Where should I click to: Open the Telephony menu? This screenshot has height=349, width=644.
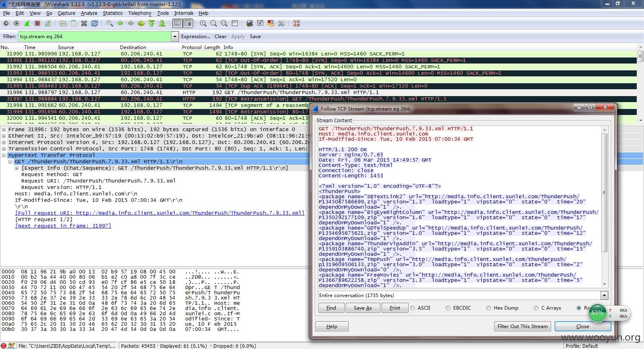coord(140,13)
